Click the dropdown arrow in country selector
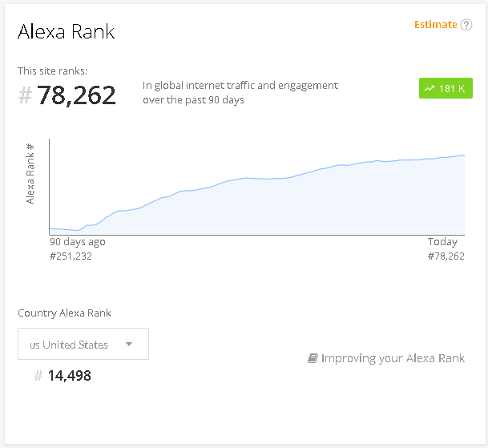The height and width of the screenshot is (448, 488). [129, 344]
